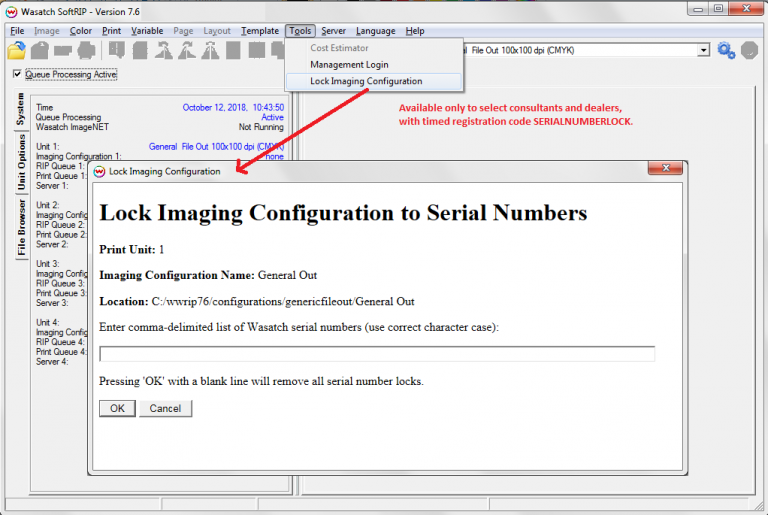Click 'Not Running' Wasatch ImageNET status
Viewport: 768px width, 515px height.
261,127
